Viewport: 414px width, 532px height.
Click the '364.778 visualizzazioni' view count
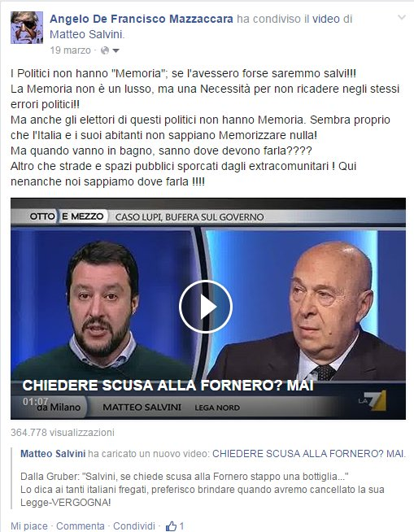click(x=63, y=433)
